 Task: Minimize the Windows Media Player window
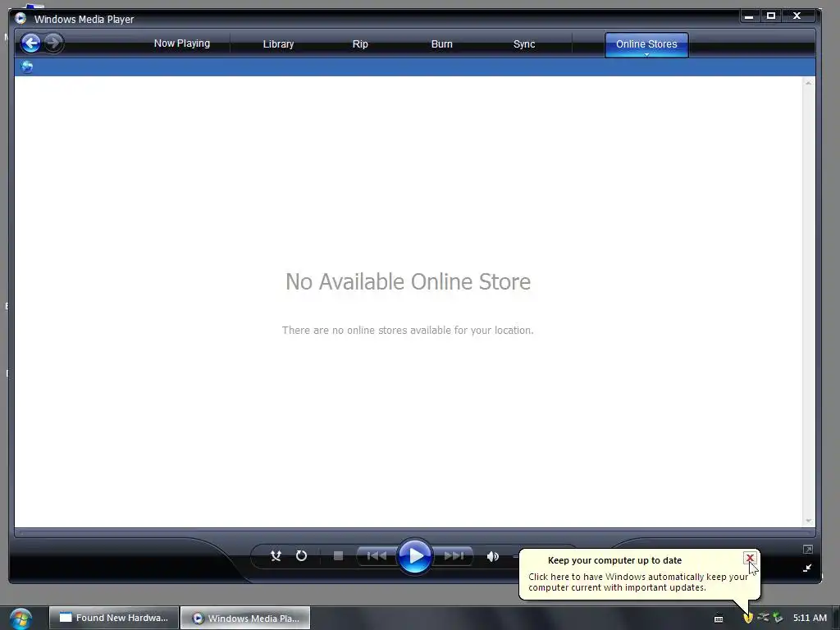coord(749,16)
